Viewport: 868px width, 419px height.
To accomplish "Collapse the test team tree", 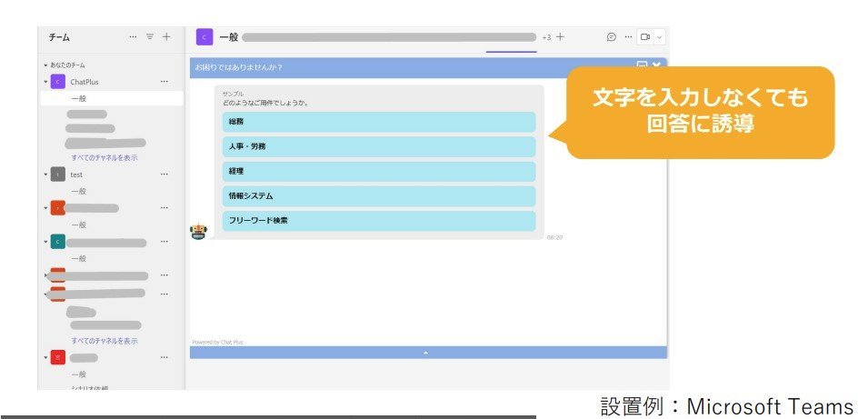I will point(46,175).
